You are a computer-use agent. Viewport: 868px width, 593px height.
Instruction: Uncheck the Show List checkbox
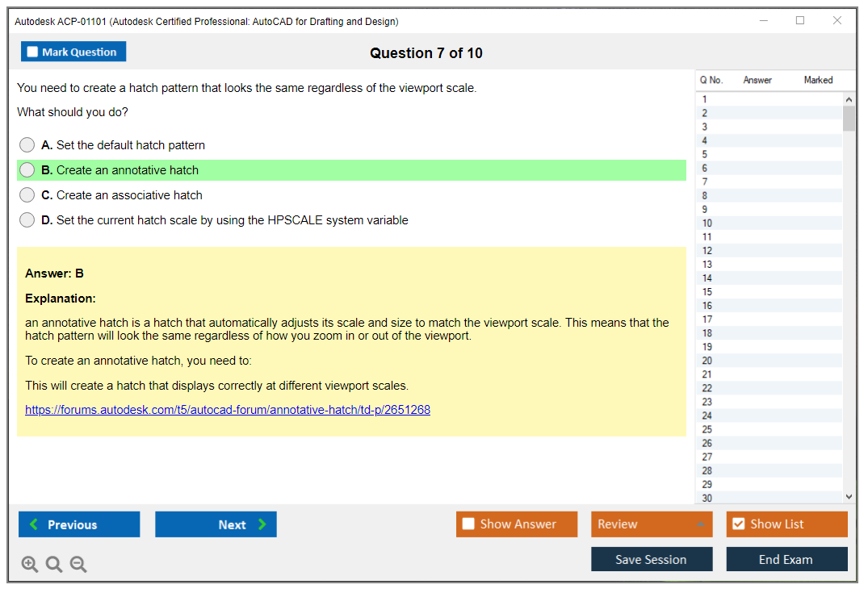[738, 524]
